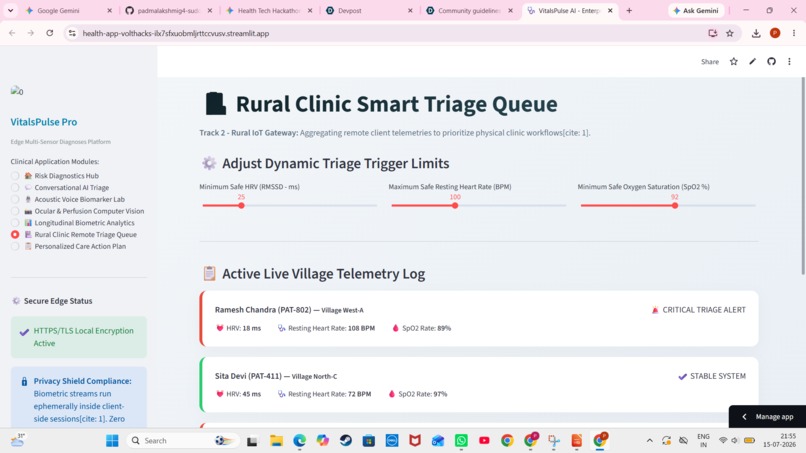The height and width of the screenshot is (453, 806).
Task: Open the GitHub repository icon
Action: click(771, 62)
